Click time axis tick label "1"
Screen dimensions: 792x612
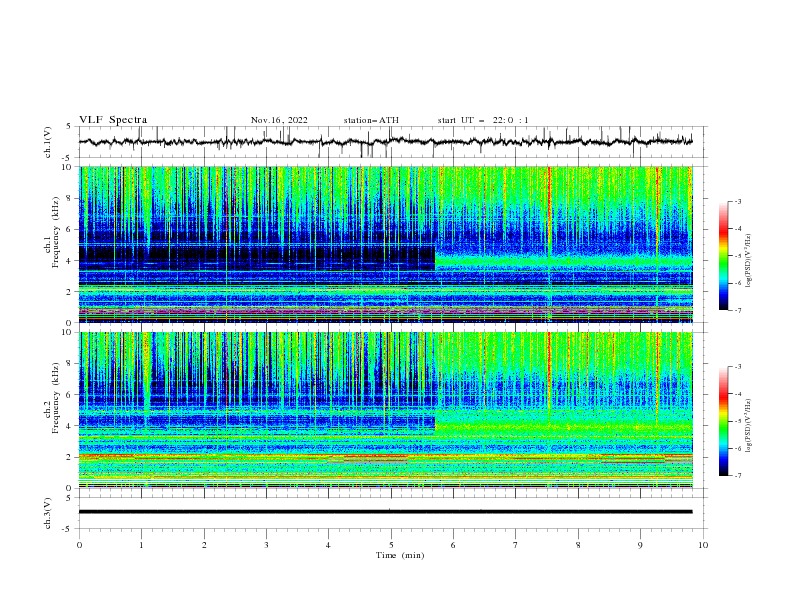pos(141,545)
